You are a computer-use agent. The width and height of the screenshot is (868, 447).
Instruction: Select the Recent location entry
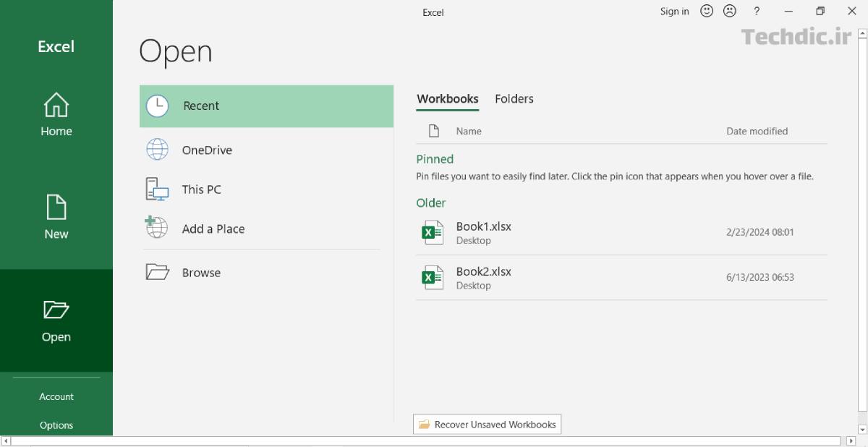point(266,106)
